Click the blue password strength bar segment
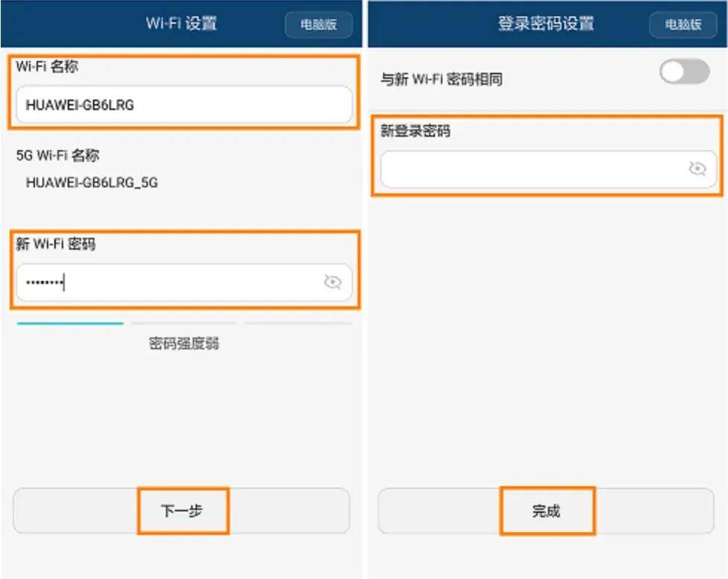The width and height of the screenshot is (728, 579). pos(70,323)
